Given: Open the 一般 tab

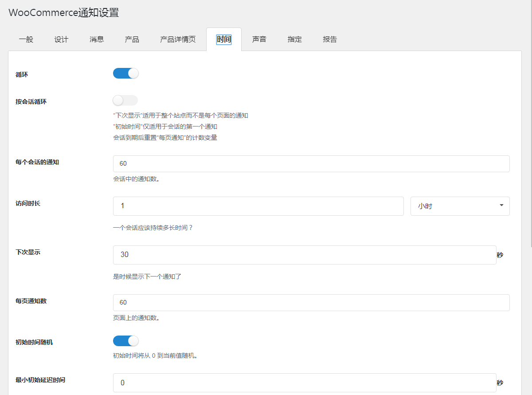Looking at the screenshot, I should [26, 39].
